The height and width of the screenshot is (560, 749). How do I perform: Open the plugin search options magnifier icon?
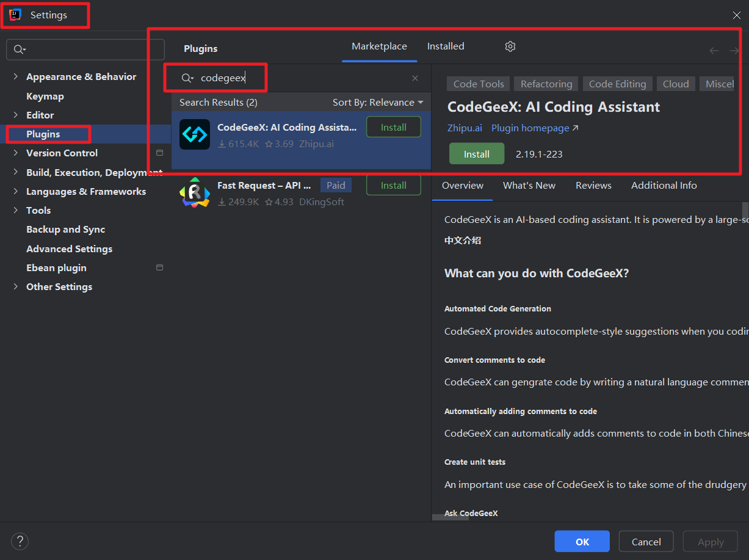point(187,78)
